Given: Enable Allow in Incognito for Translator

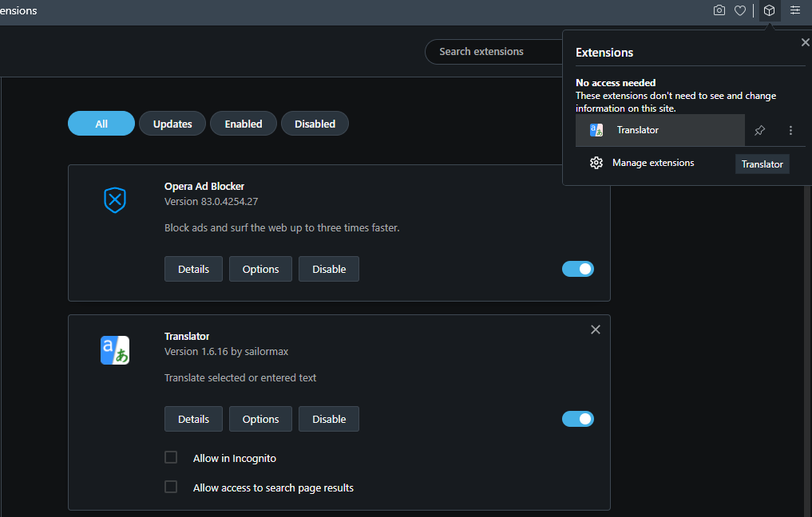Looking at the screenshot, I should tap(171, 457).
